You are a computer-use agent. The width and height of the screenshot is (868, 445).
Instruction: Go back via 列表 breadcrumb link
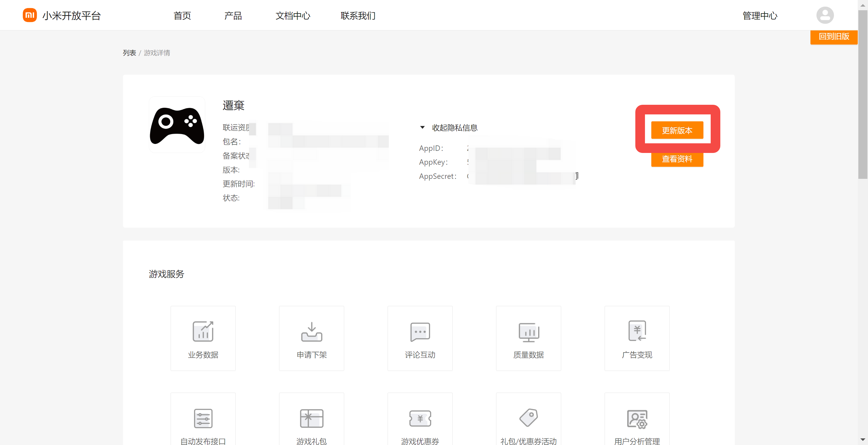pyautogui.click(x=129, y=53)
